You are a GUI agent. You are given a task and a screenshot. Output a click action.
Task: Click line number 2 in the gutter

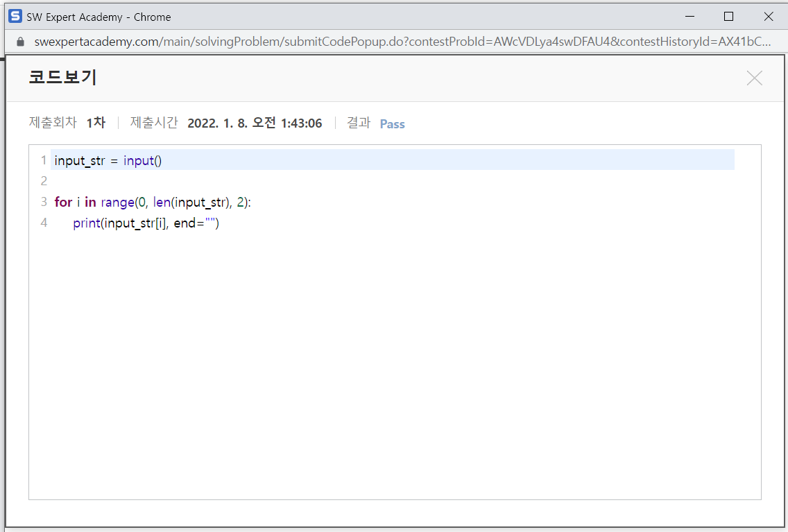pos(44,181)
